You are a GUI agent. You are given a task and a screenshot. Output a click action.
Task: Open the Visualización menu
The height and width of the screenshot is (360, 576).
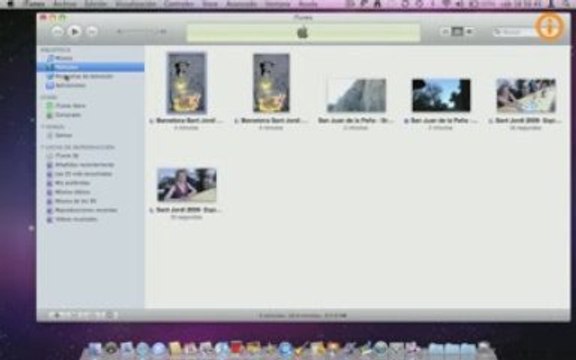click(x=136, y=4)
